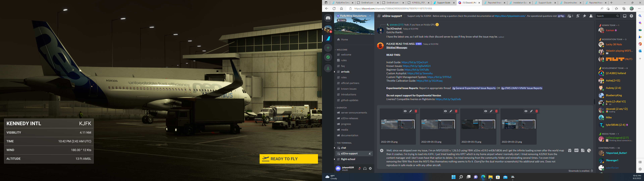The image size is (644, 181).
Task: Expand FlyByWire Simulations server dropdown
Action: click(370, 16)
